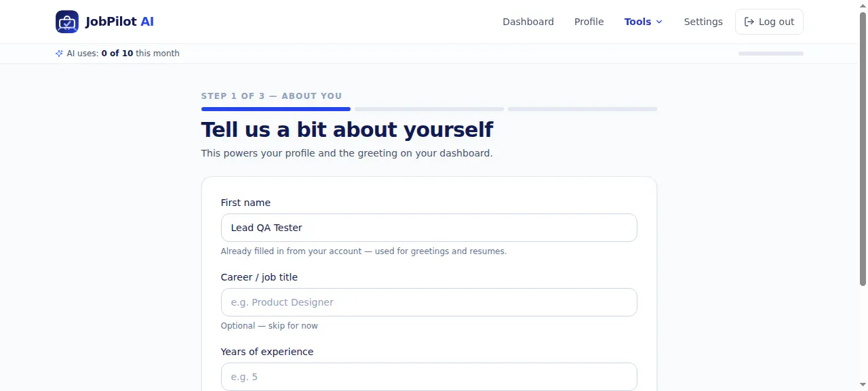Click the 'This powers your profile' subtitle

[347, 153]
